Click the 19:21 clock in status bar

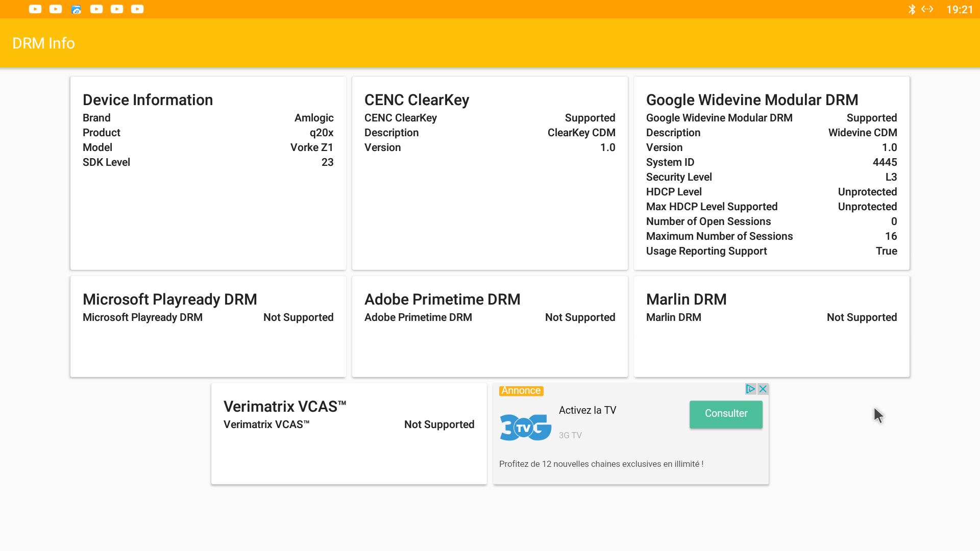point(960,10)
